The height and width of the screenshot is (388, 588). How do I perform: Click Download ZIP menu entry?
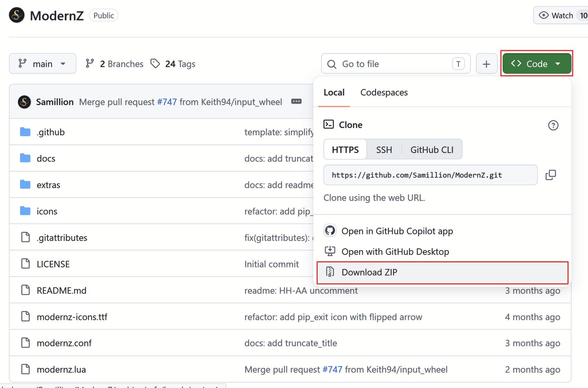point(443,273)
